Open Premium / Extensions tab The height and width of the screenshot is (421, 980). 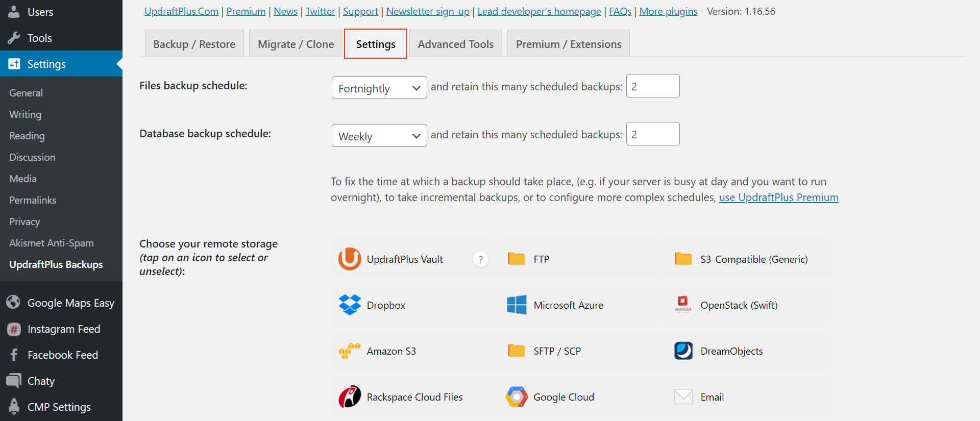tap(569, 44)
